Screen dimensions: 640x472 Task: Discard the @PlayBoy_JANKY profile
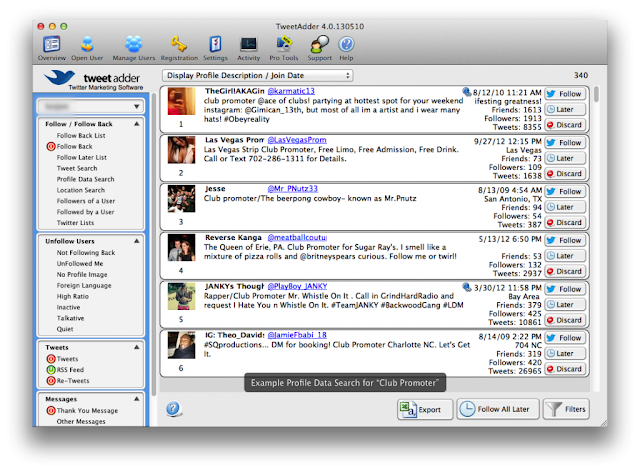point(565,320)
